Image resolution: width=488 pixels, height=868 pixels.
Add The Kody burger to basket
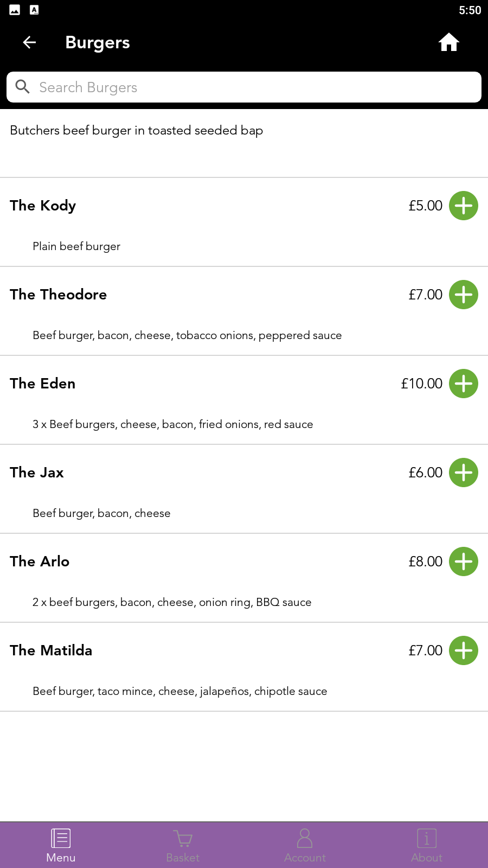(464, 206)
